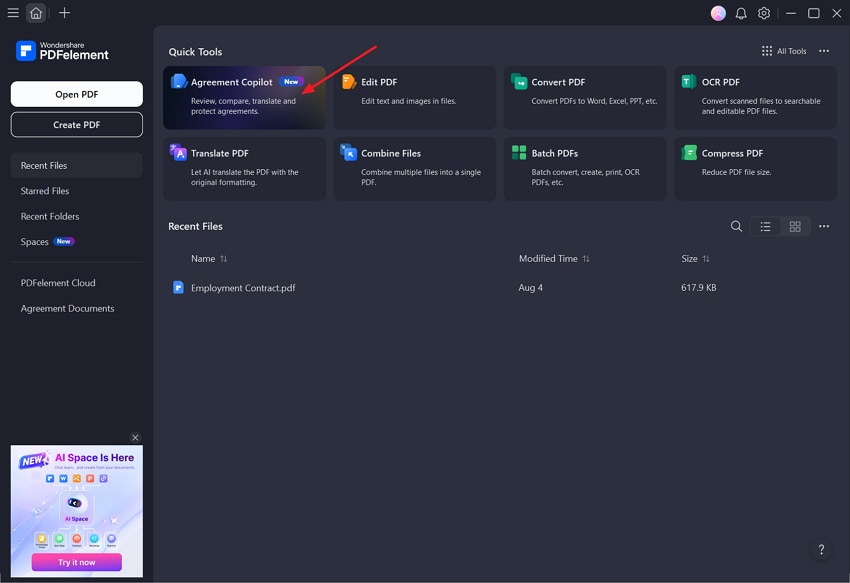Image resolution: width=850 pixels, height=583 pixels.
Task: Click the Agreement Copilot icon
Action: (x=179, y=81)
